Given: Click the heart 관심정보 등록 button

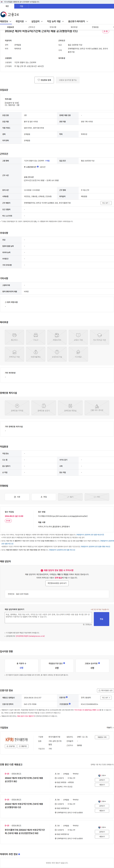Looking at the screenshot, I should [44, 80].
